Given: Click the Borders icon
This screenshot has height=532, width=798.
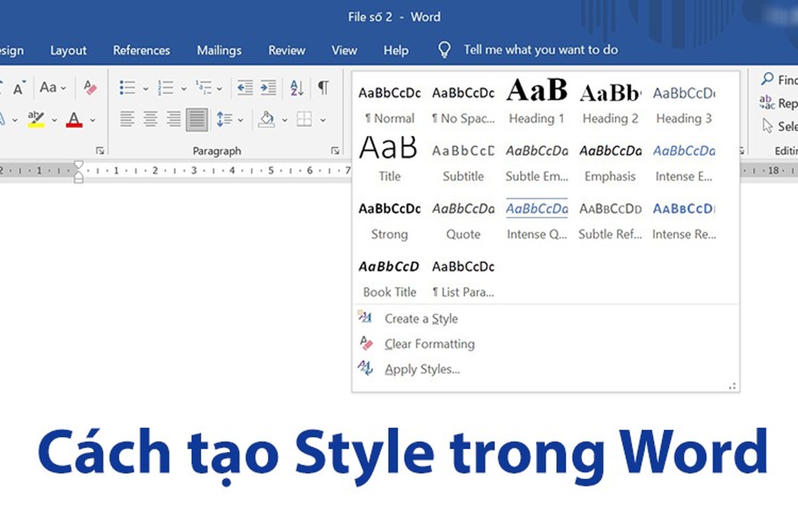Looking at the screenshot, I should (x=304, y=120).
